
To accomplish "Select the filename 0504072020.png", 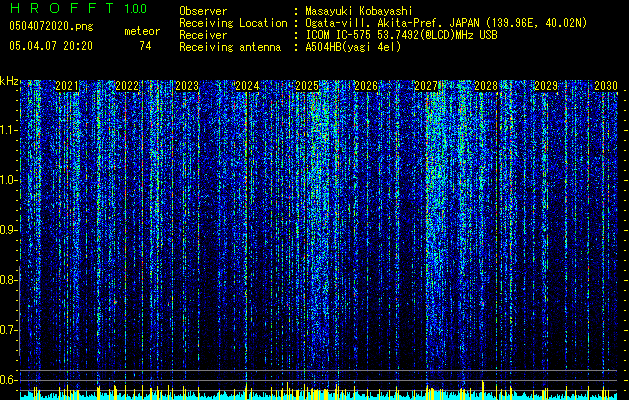I will coord(51,26).
